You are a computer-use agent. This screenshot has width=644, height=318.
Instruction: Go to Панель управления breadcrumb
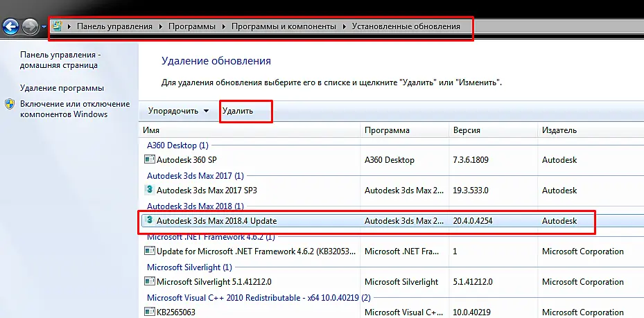(114, 26)
